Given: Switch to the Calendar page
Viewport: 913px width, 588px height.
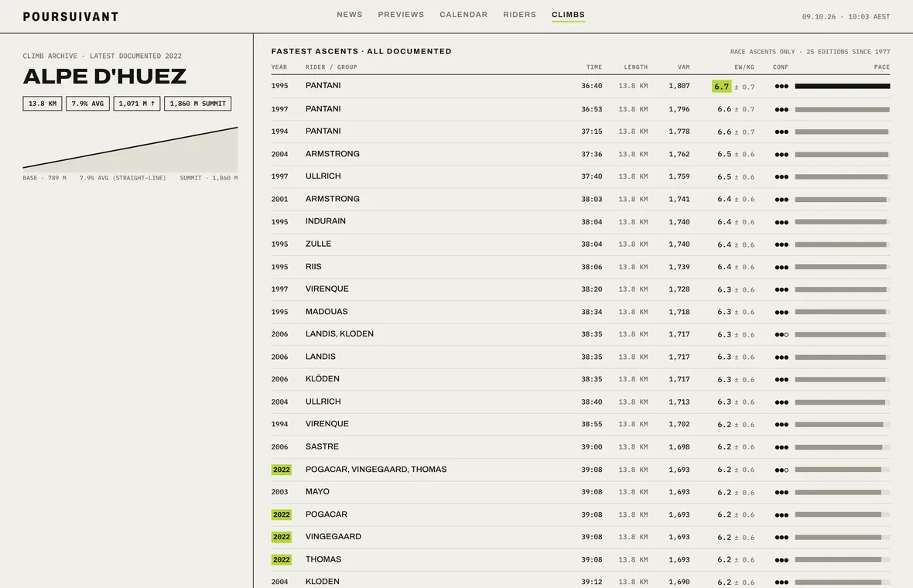Looking at the screenshot, I should pos(463,15).
